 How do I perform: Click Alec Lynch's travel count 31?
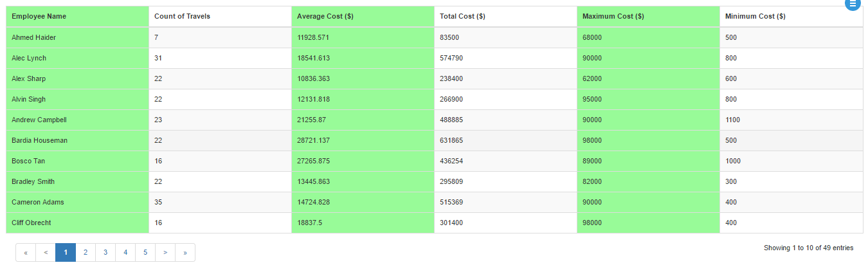coord(221,59)
